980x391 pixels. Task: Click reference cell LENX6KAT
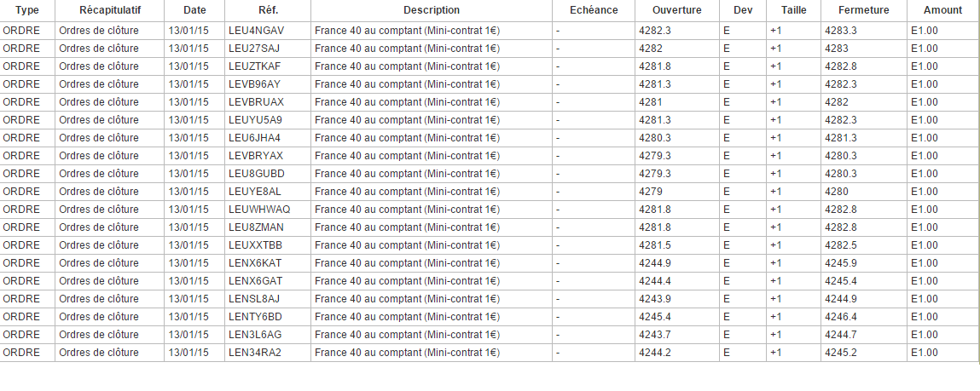click(254, 262)
